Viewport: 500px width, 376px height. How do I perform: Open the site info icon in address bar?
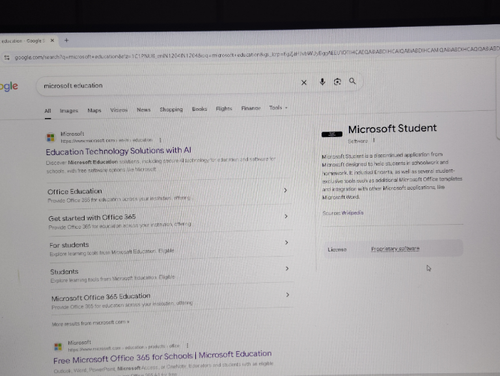pos(7,58)
